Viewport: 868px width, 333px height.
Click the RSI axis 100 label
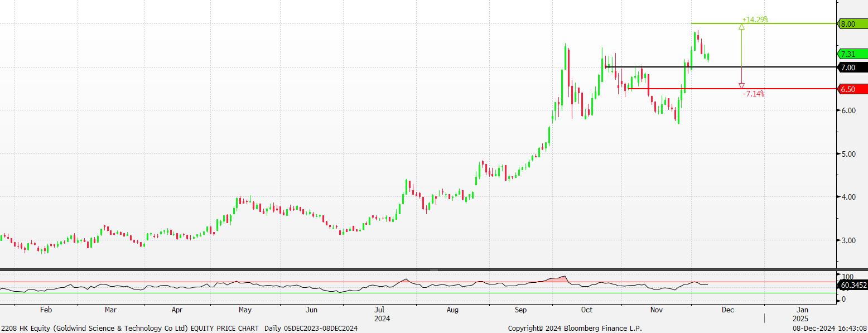(x=848, y=277)
